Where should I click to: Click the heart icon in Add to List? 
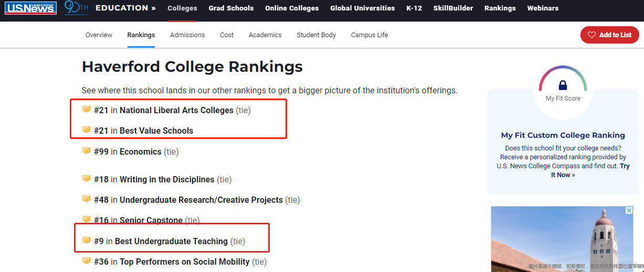[592, 35]
